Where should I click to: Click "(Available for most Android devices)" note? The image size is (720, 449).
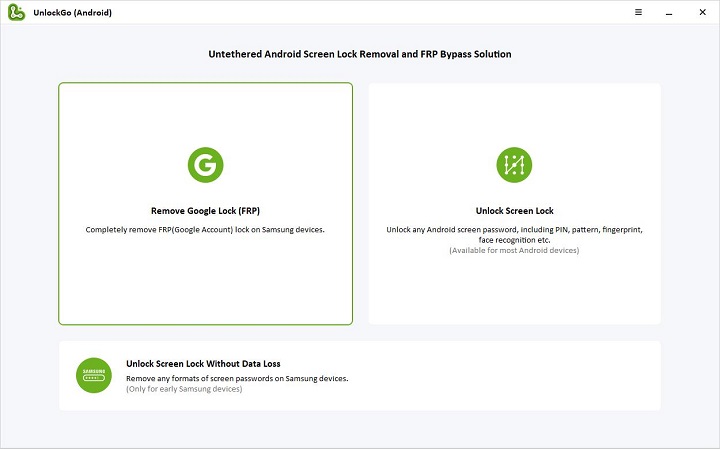click(x=514, y=250)
